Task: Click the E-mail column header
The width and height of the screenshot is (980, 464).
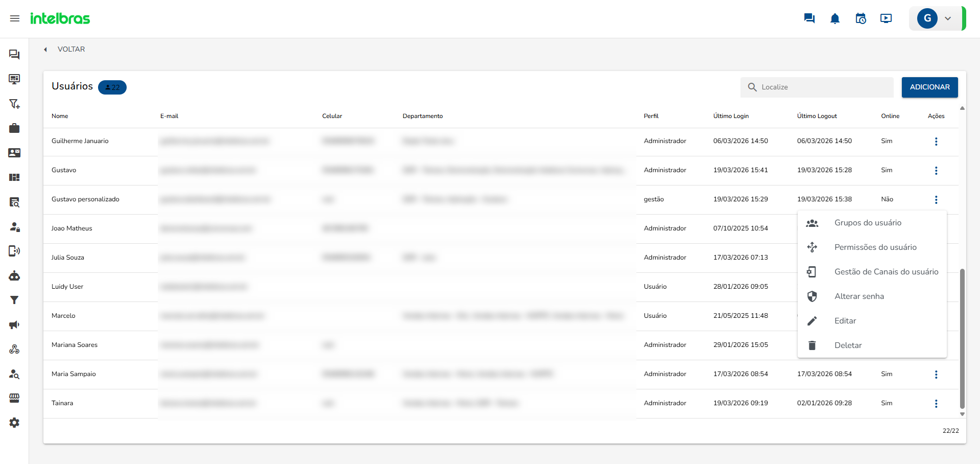Action: point(169,116)
